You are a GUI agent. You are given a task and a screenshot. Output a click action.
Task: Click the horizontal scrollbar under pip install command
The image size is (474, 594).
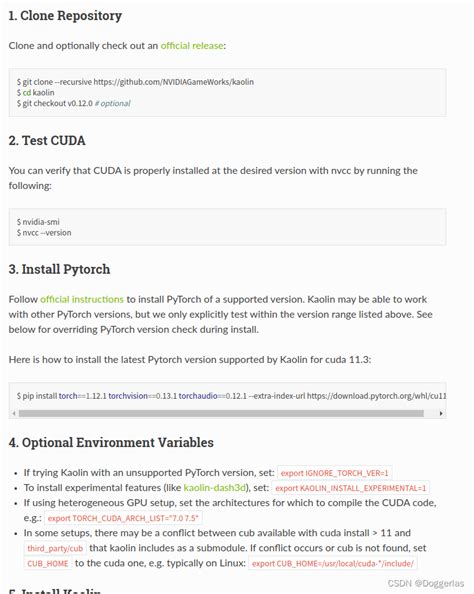tap(221, 413)
